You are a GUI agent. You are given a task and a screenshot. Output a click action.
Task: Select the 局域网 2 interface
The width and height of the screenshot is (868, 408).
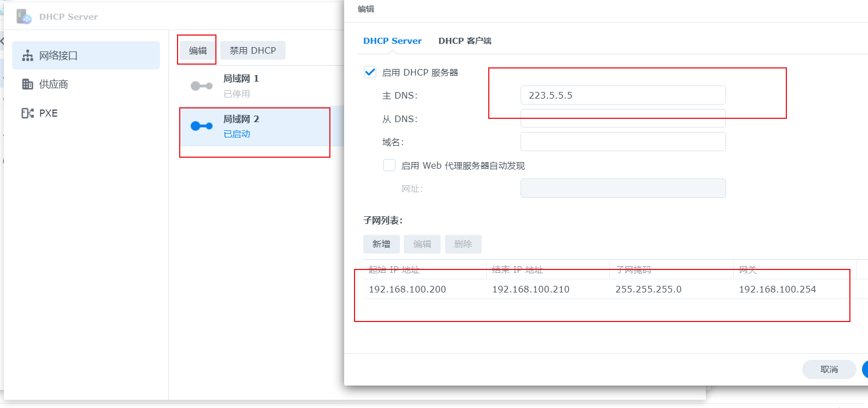(x=261, y=126)
